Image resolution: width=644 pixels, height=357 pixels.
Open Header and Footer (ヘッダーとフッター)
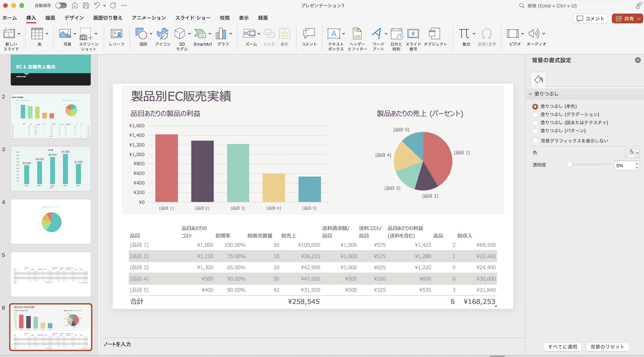pyautogui.click(x=357, y=34)
